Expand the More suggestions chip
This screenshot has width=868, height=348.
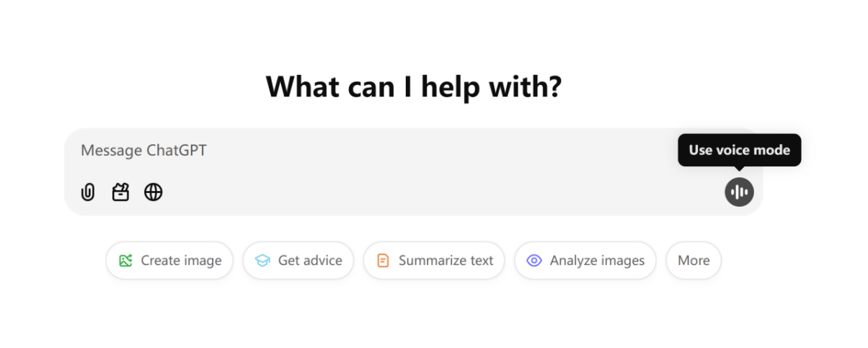click(694, 260)
